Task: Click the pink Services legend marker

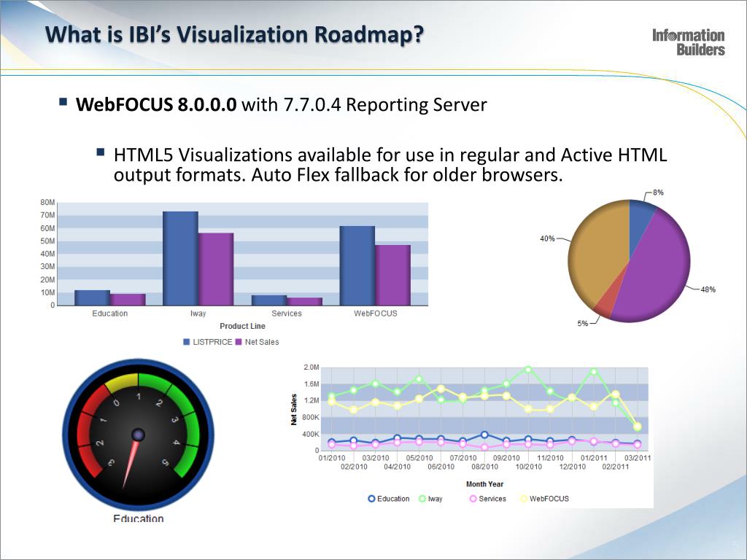Action: coord(473,499)
